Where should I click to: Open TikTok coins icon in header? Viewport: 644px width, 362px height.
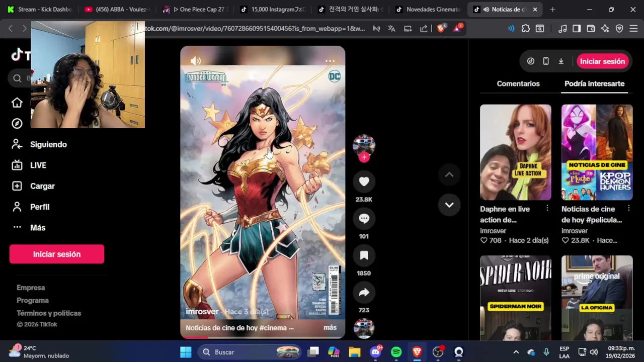point(531,61)
